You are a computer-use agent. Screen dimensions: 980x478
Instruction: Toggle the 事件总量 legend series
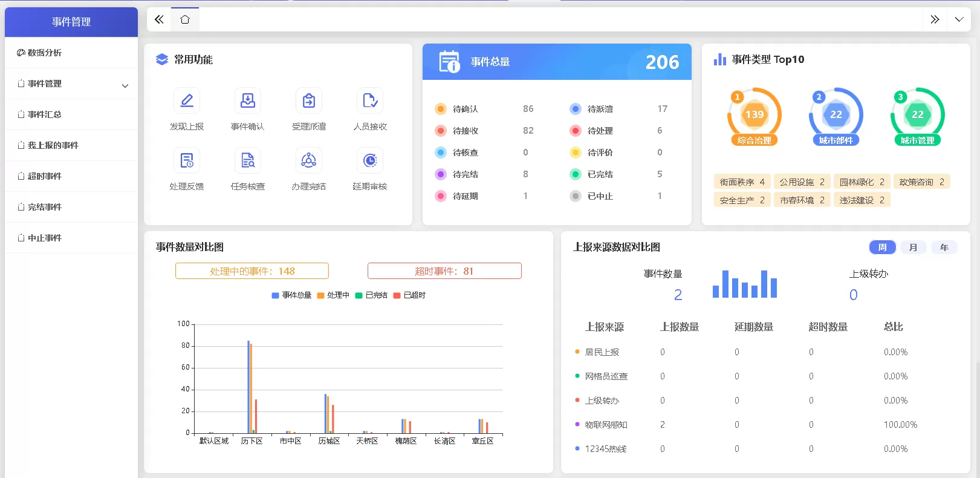tap(291, 295)
